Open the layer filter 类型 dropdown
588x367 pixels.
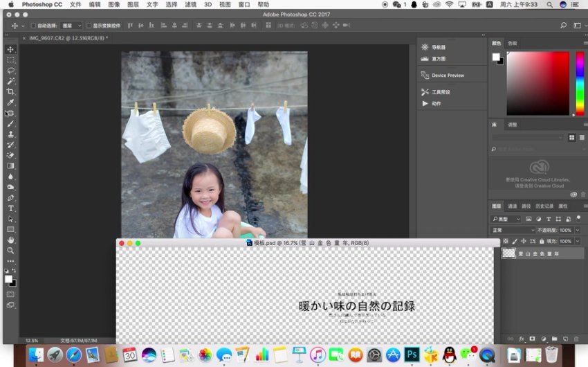[x=506, y=219]
